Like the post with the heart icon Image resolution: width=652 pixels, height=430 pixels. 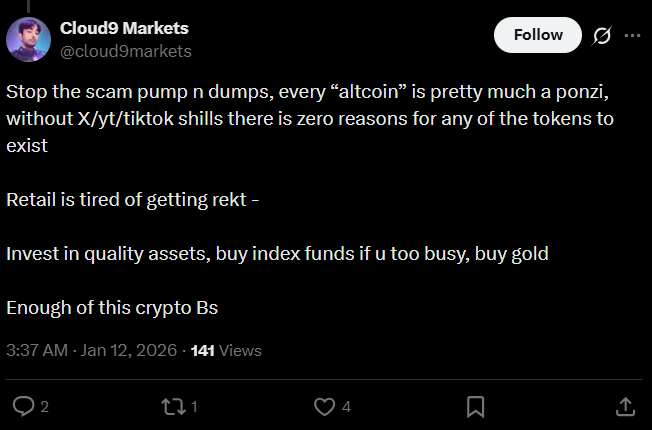[324, 406]
